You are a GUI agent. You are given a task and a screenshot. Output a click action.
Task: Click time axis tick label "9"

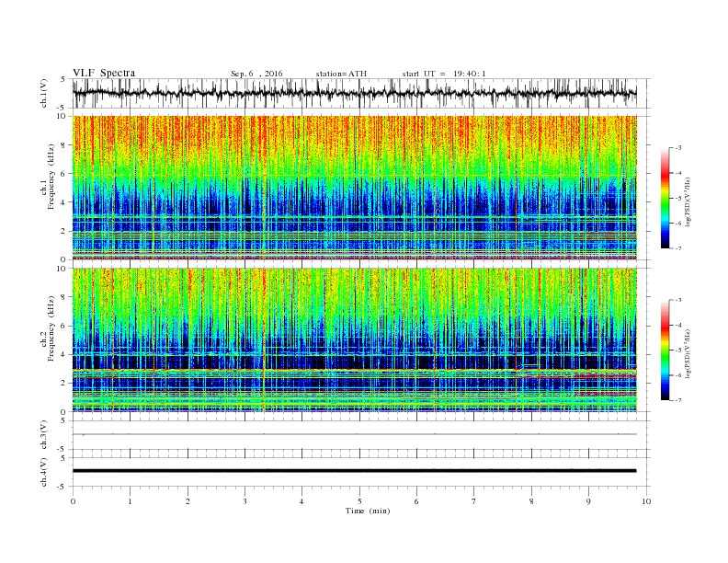tap(588, 501)
